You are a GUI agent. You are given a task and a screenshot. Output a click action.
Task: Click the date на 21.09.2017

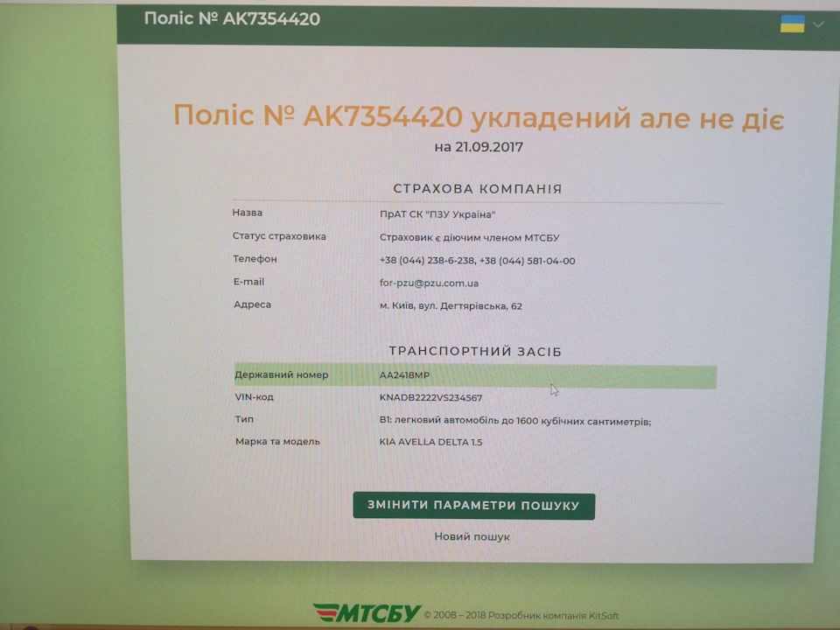(x=479, y=147)
